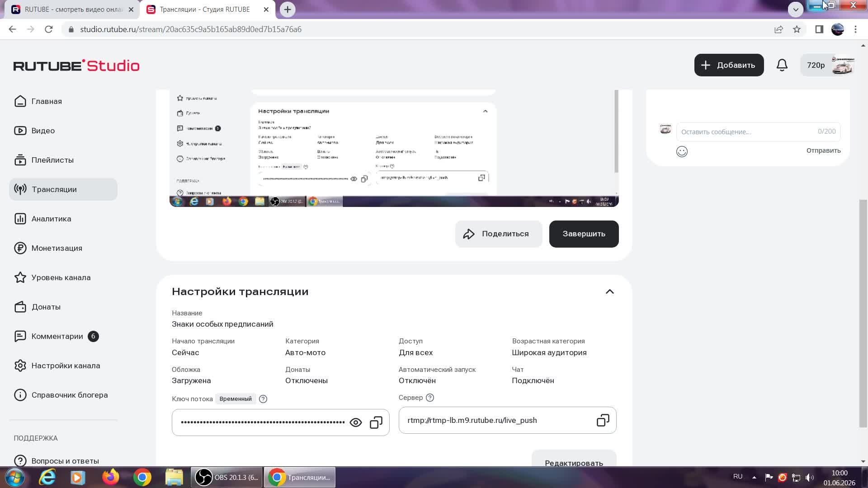Image resolution: width=868 pixels, height=488 pixels.
Task: Switch to the RUTUBE browser tab
Action: tap(72, 9)
